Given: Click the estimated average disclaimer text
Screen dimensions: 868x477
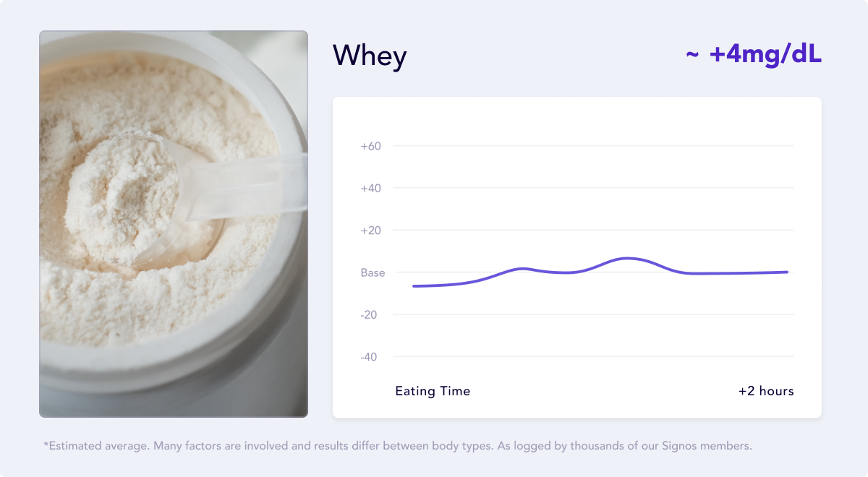Looking at the screenshot, I should [x=398, y=446].
